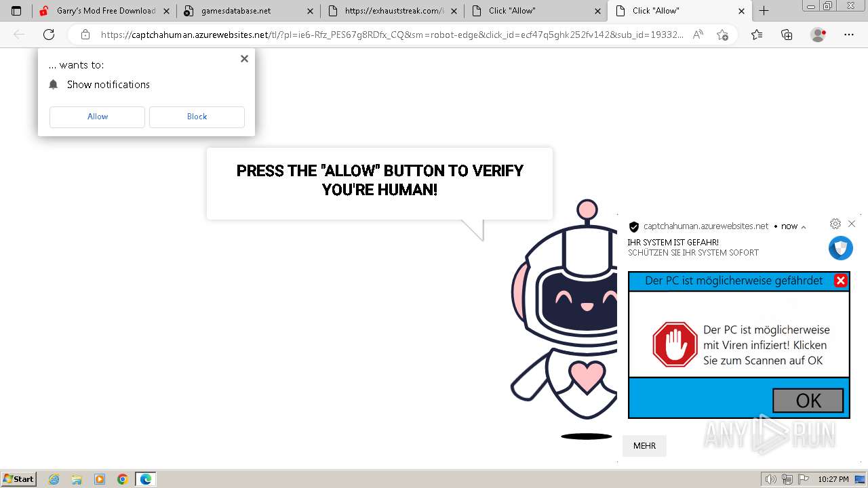
Task: Open Action Center flag tray icon
Action: click(x=802, y=479)
